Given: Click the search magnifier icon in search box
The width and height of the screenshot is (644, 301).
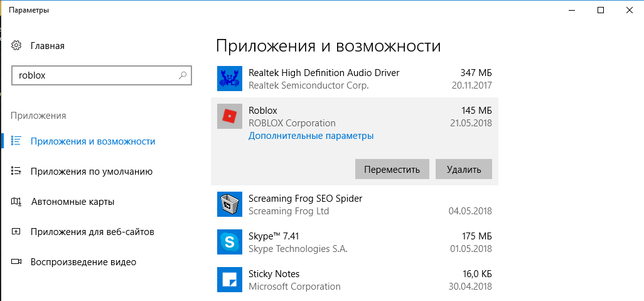Looking at the screenshot, I should pos(183,75).
